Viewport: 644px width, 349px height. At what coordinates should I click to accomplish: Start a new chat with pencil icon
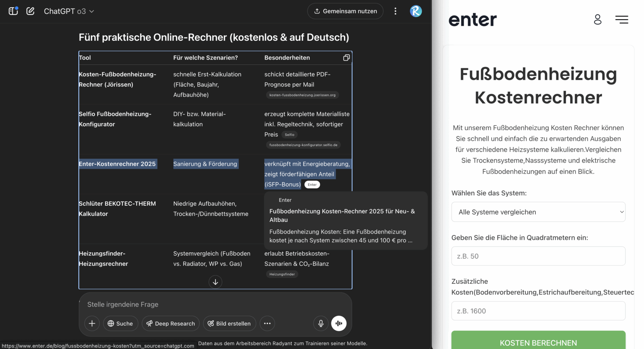(x=31, y=11)
